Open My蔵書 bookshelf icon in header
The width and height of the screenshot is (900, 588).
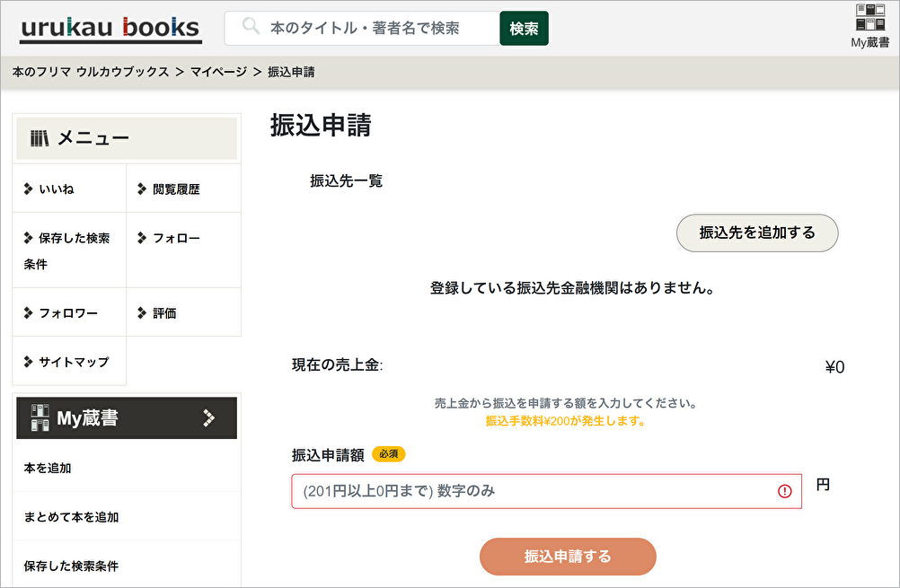869,19
